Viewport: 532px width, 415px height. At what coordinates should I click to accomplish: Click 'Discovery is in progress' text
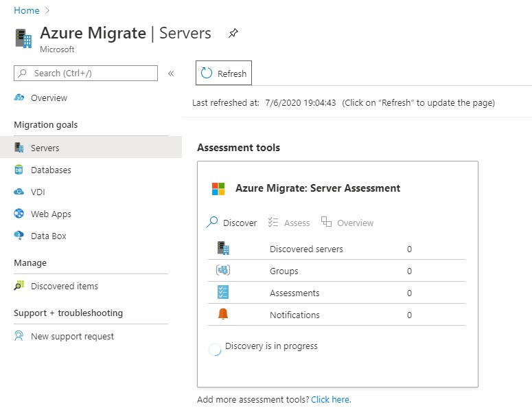point(271,346)
